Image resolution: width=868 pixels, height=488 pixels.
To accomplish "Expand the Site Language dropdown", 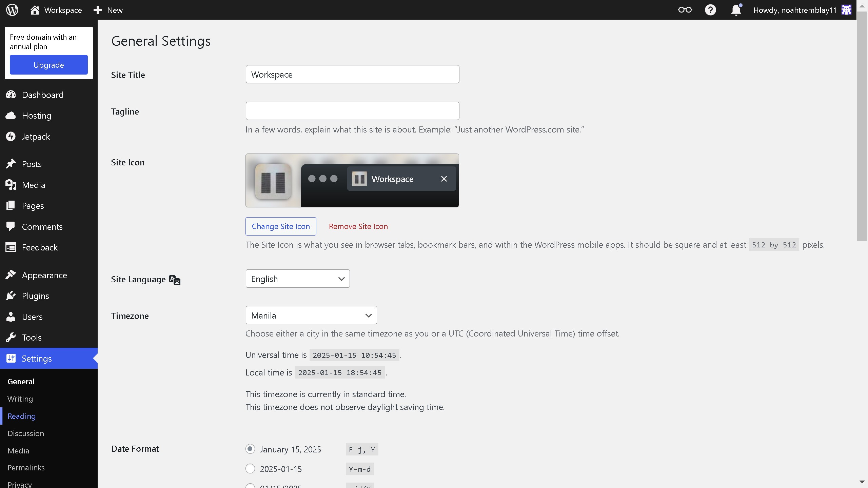I will (297, 279).
